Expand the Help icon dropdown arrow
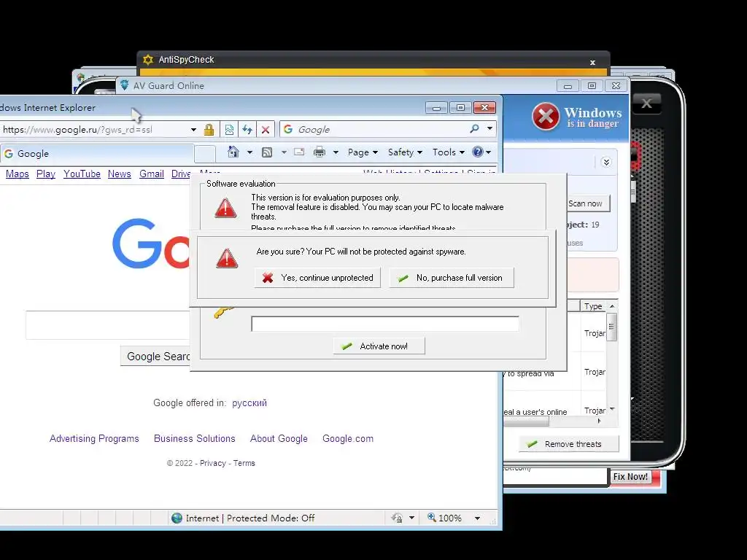Image resolution: width=747 pixels, height=560 pixels. [488, 152]
